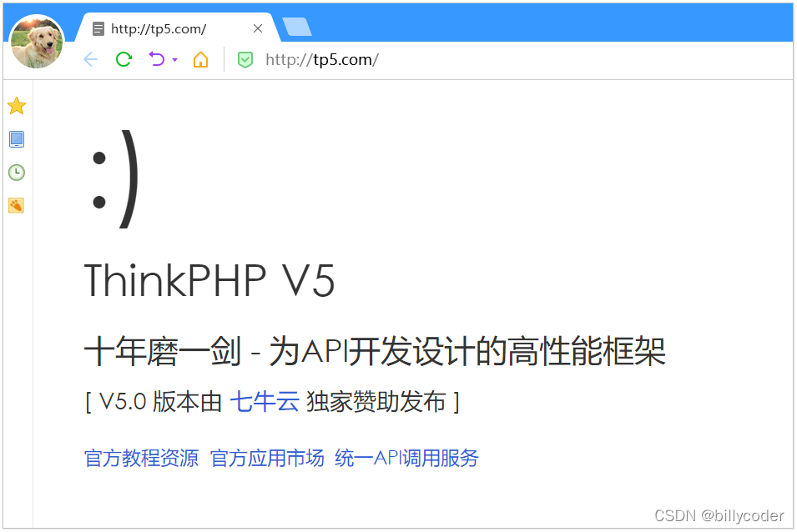Go to the orange home icon
The image size is (797, 532).
click(x=201, y=59)
